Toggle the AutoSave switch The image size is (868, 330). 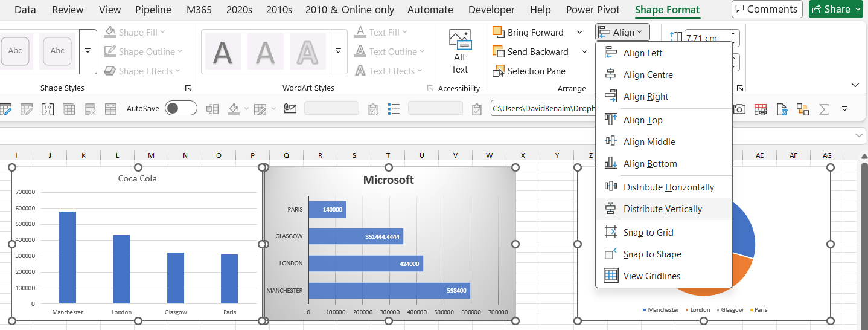180,109
